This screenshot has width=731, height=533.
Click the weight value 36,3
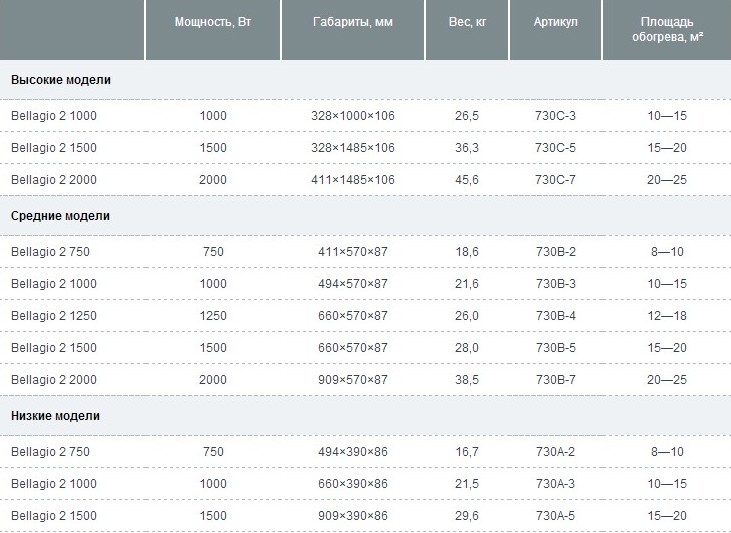point(467,148)
